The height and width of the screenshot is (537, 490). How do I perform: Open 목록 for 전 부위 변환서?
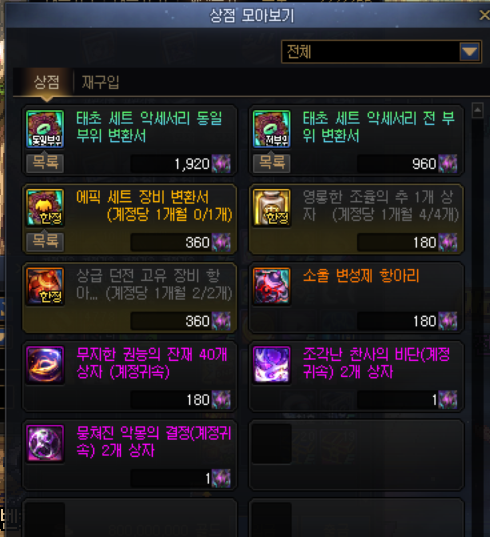(x=272, y=163)
